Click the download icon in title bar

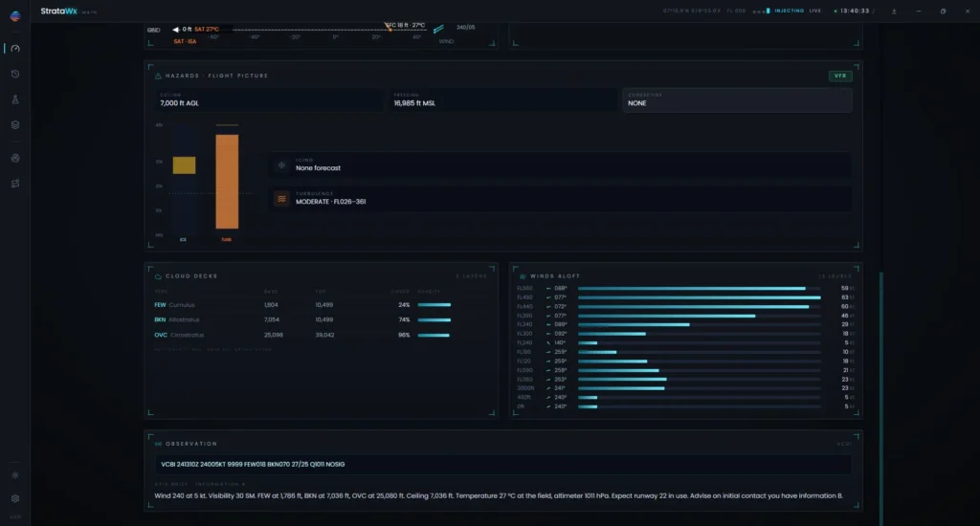point(894,11)
